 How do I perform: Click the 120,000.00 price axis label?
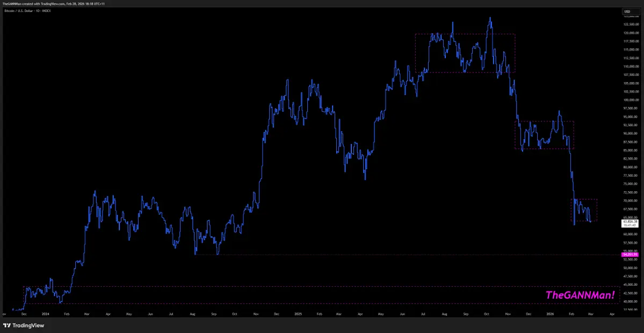(x=631, y=33)
